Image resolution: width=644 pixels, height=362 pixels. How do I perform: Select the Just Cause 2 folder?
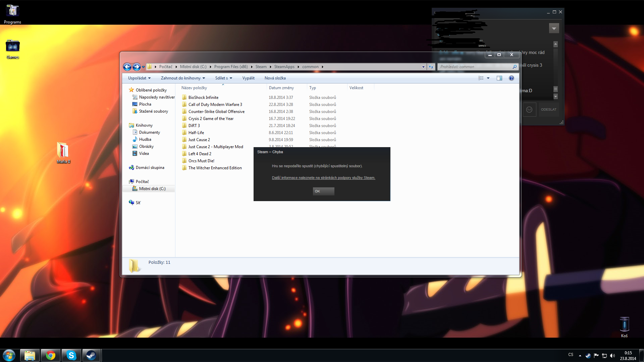[199, 140]
